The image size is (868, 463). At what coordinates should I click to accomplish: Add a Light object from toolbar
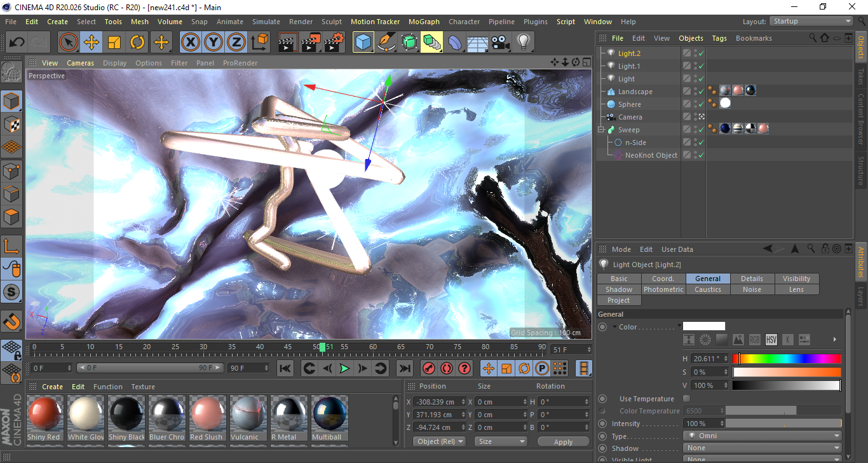click(x=524, y=43)
